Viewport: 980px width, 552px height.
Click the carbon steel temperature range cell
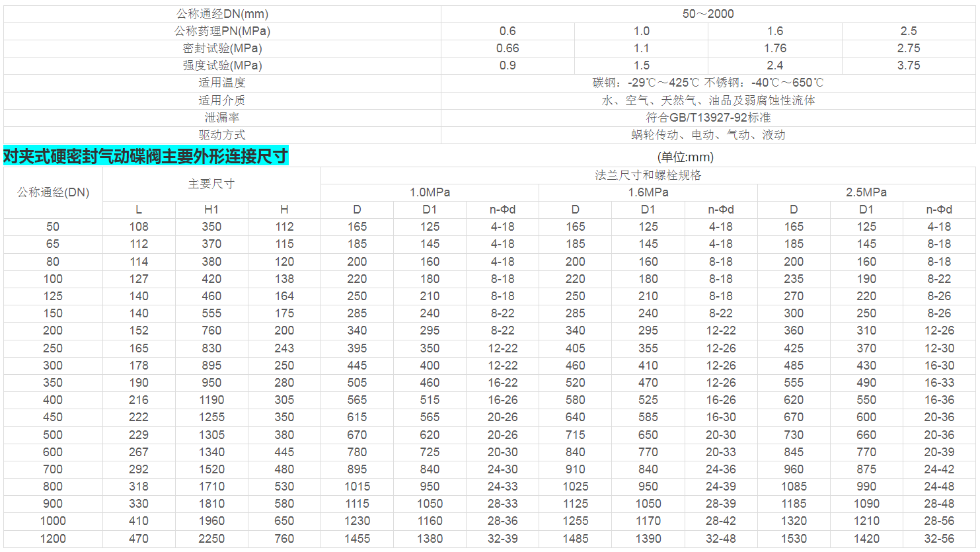pos(708,83)
